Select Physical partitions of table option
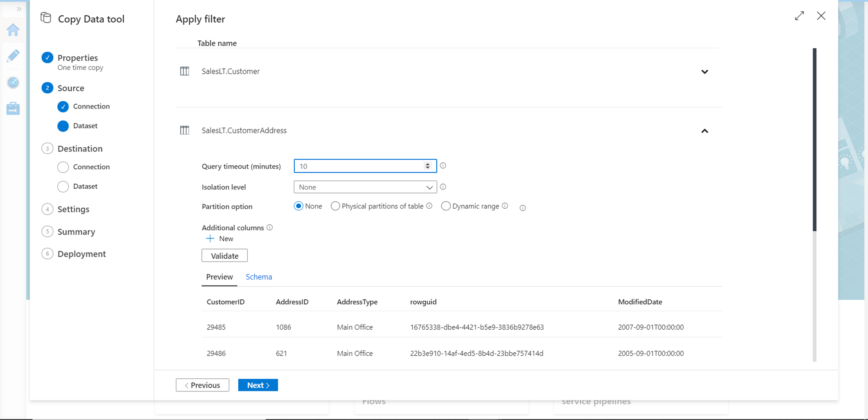Viewport: 868px width, 420px height. 335,206
